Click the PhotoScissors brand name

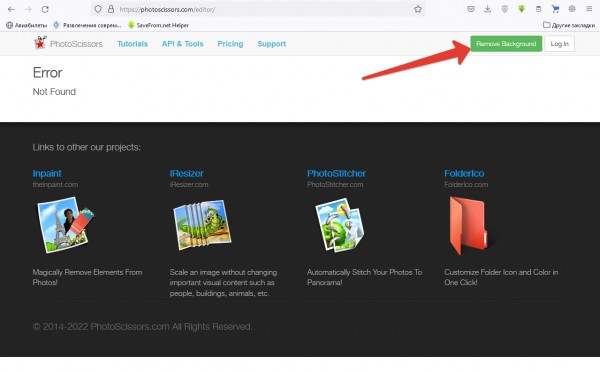pos(76,44)
